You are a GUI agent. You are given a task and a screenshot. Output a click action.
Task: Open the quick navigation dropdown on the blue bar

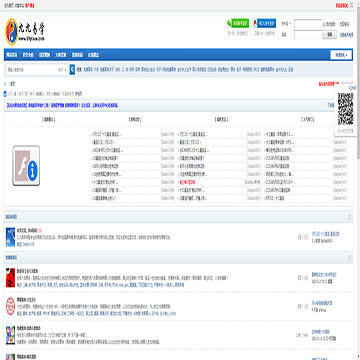(341, 55)
